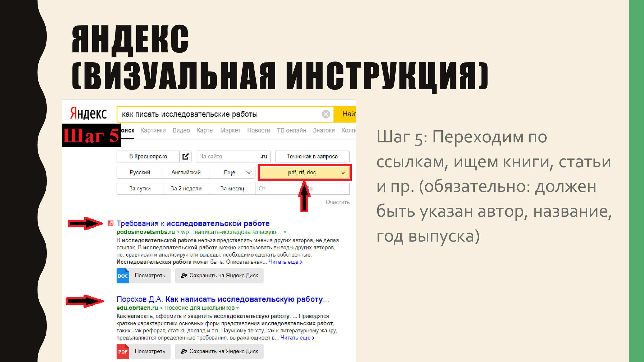
Task: Click second Сохранить на Яндекс.Диск button
Action: [219, 352]
